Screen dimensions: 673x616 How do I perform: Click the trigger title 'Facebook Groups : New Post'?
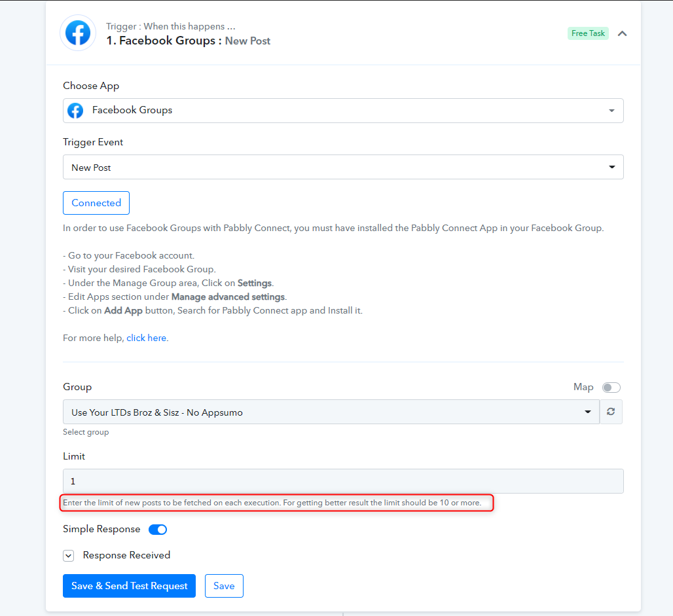(x=189, y=41)
